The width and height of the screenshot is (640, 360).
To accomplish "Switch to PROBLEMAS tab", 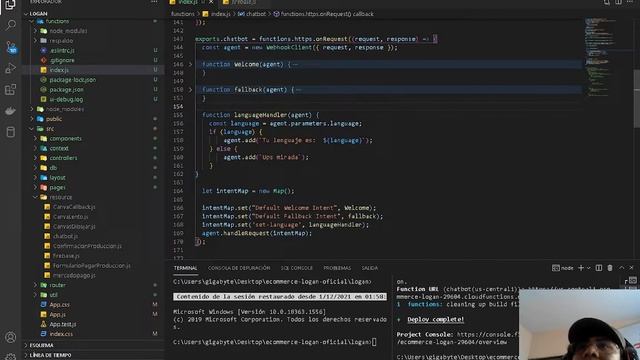I will (337, 268).
